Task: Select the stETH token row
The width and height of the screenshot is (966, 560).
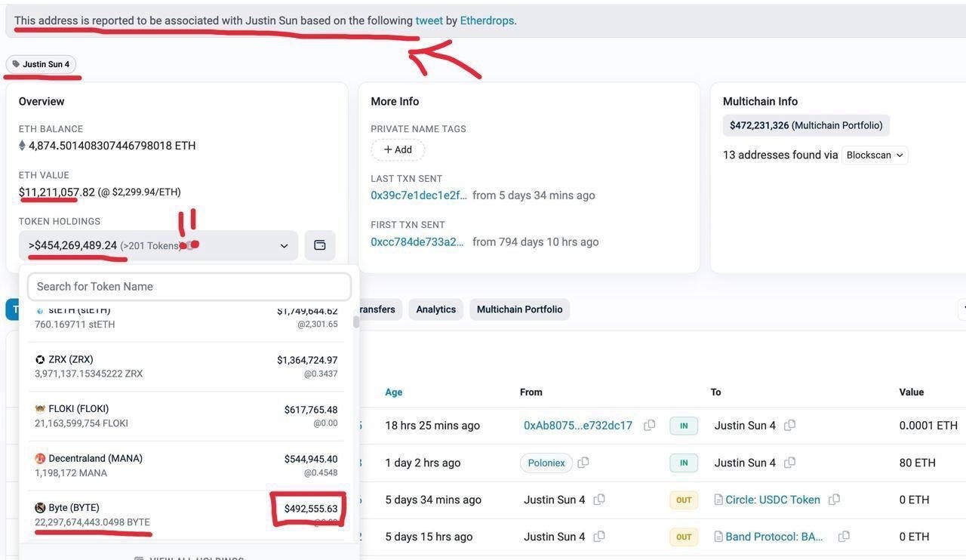Action: [x=186, y=318]
